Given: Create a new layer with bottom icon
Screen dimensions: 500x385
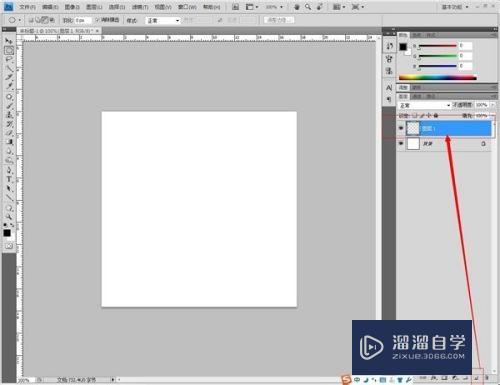Looking at the screenshot, I should point(477,378).
